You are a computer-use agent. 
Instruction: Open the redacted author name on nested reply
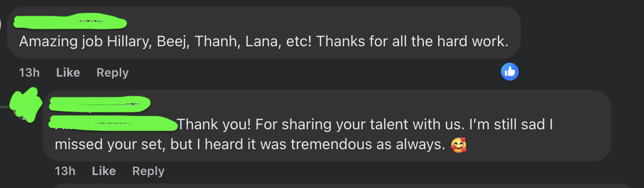(x=100, y=104)
